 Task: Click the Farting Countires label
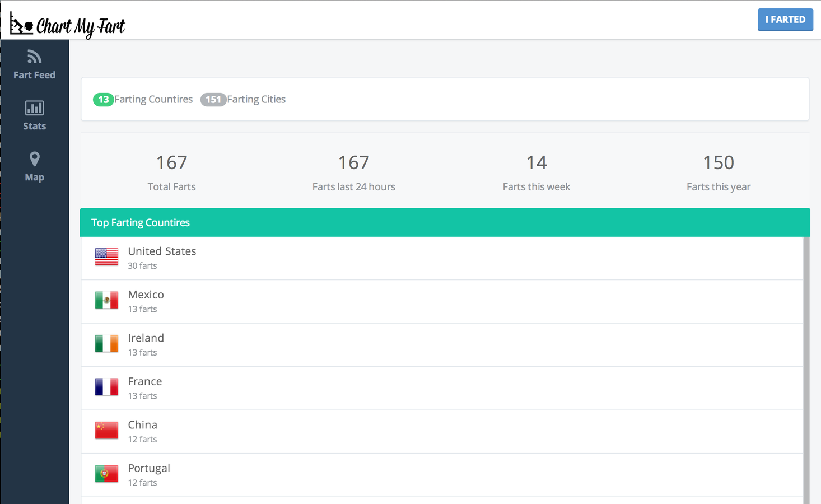pyautogui.click(x=153, y=99)
